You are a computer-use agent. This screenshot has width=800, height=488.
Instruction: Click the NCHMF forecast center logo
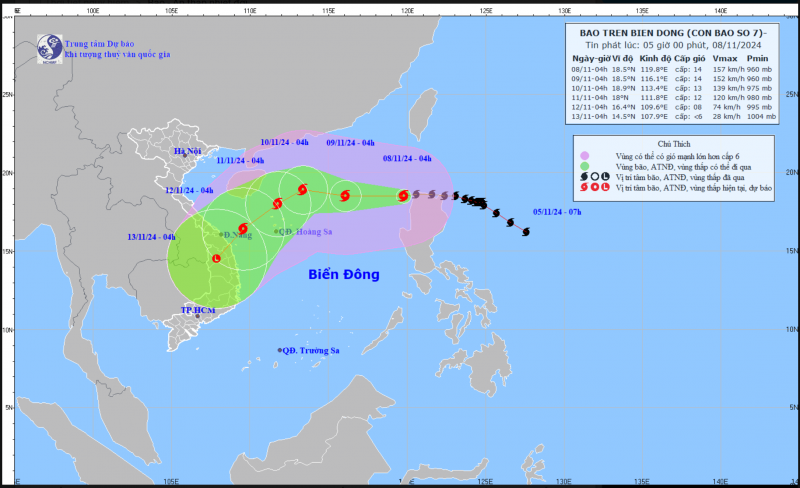tap(50, 49)
